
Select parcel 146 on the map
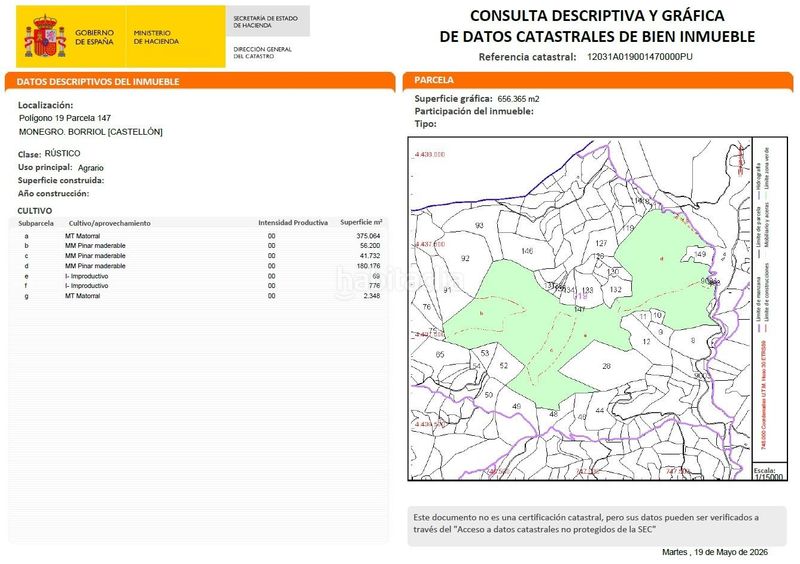point(527,251)
